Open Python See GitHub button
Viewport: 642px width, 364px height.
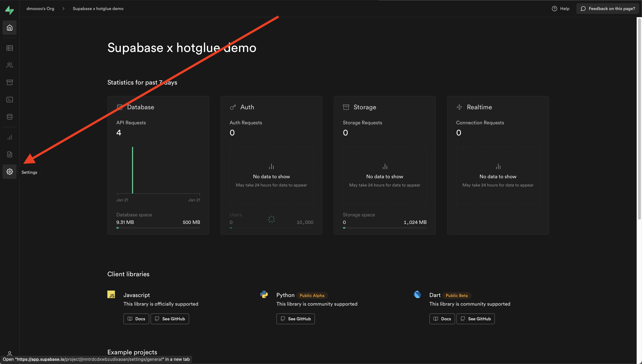coord(295,319)
